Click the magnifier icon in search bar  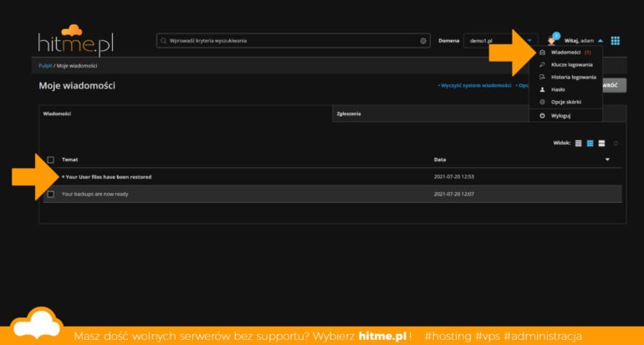tap(163, 41)
